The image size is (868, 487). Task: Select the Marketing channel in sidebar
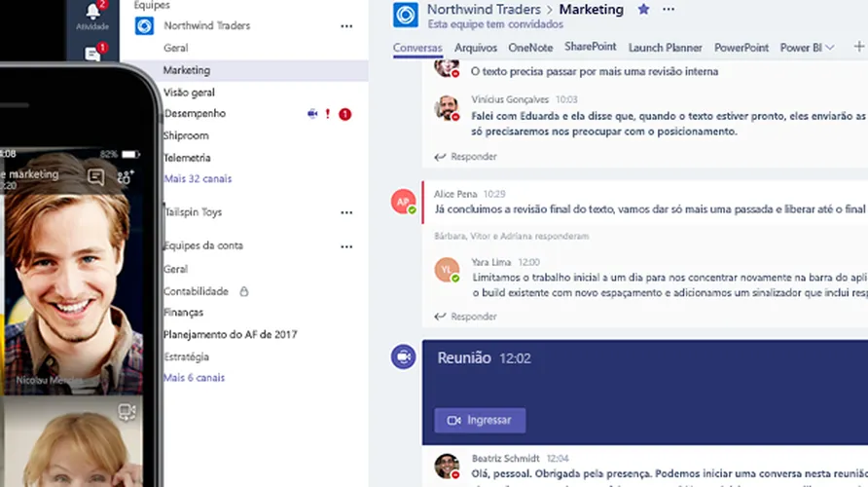244,70
